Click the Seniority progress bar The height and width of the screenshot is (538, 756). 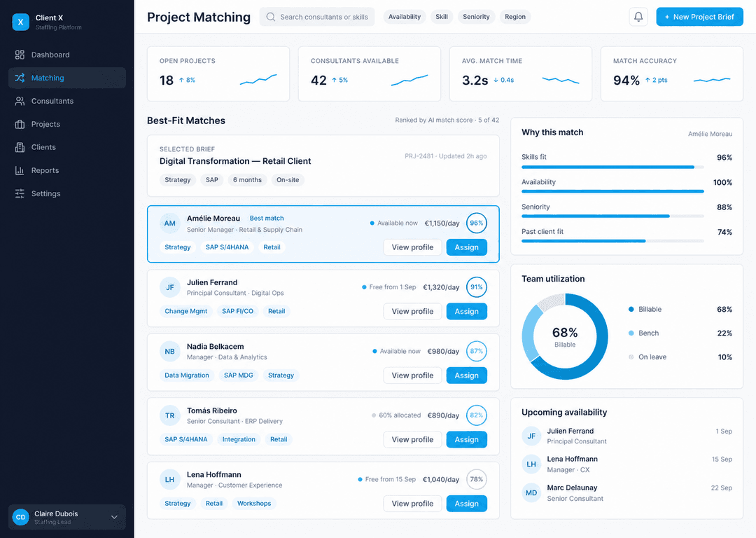(x=612, y=216)
